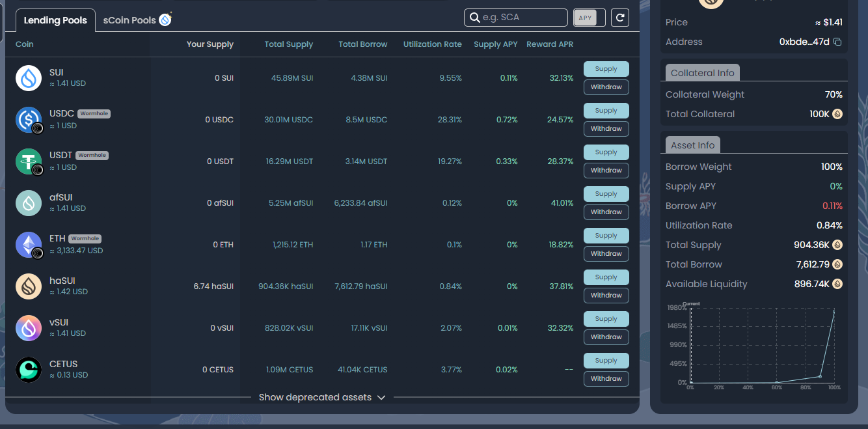
Task: Click the haSUI icon next to Total Collateral
Action: 837,114
